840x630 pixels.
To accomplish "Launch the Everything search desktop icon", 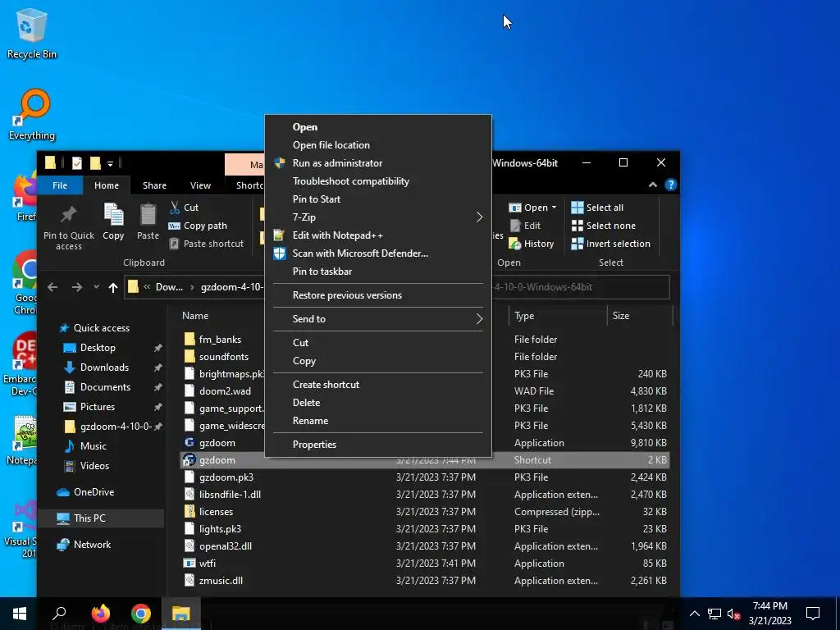I will (32, 114).
